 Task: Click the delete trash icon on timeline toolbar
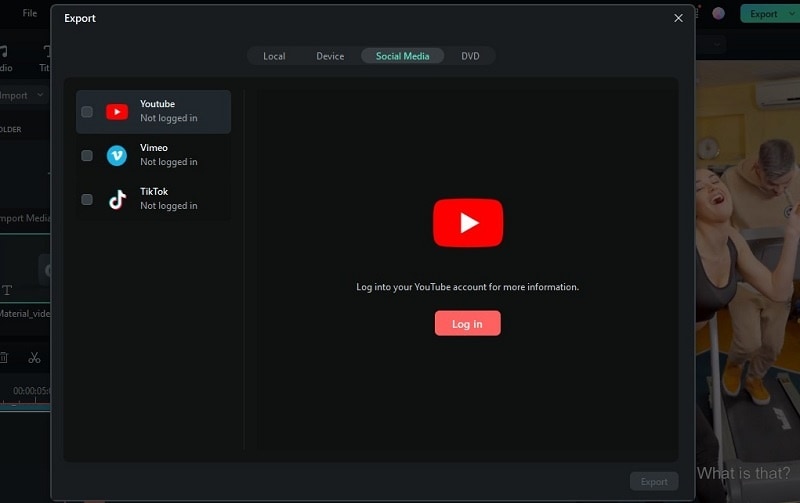(4, 358)
